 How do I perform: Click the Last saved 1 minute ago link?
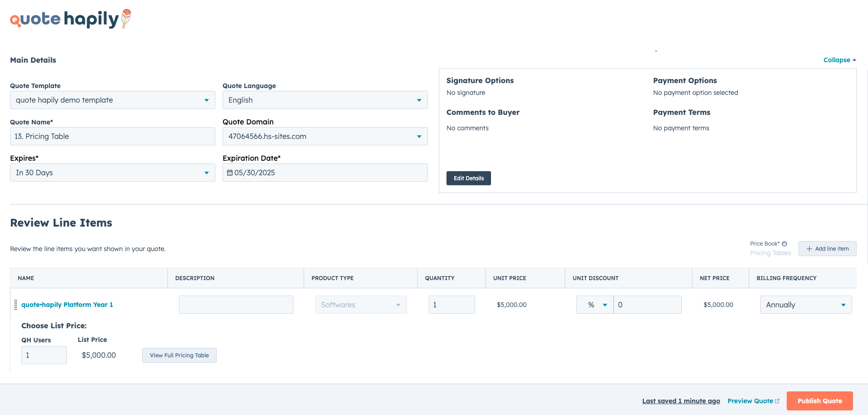(x=681, y=401)
